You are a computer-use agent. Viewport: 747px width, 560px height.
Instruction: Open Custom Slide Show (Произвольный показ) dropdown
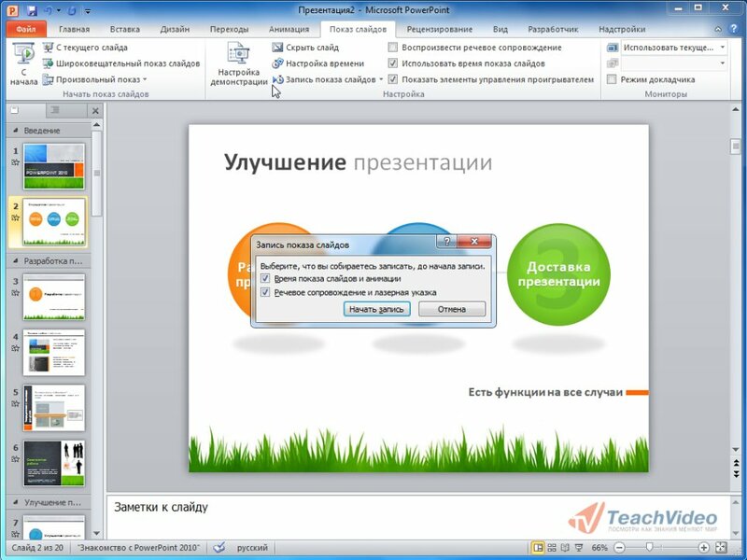click(x=95, y=79)
